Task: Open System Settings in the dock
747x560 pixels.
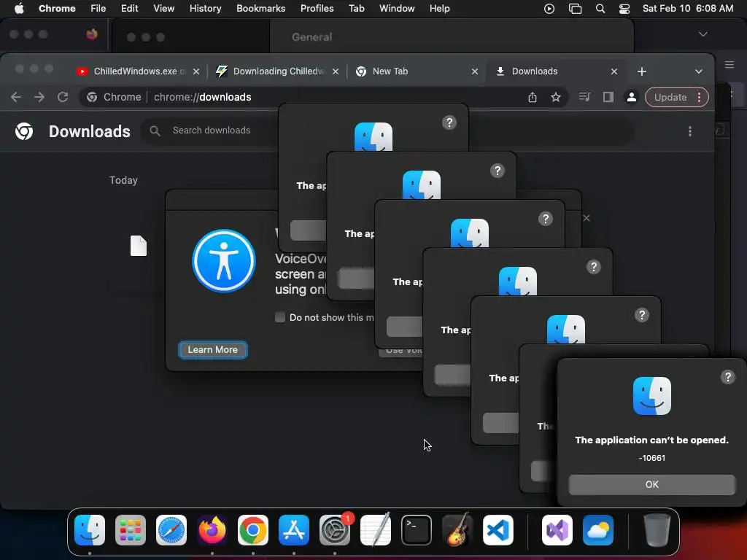Action: coord(335,530)
